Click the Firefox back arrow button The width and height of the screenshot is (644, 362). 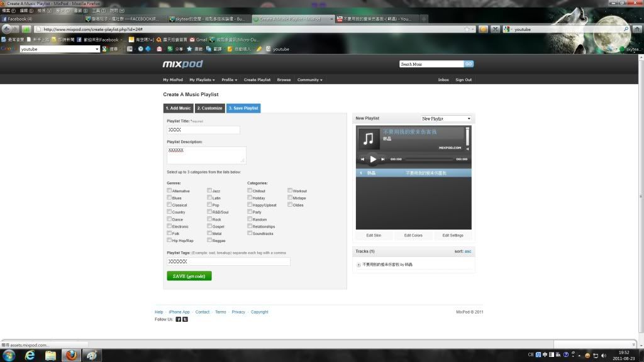point(7,29)
